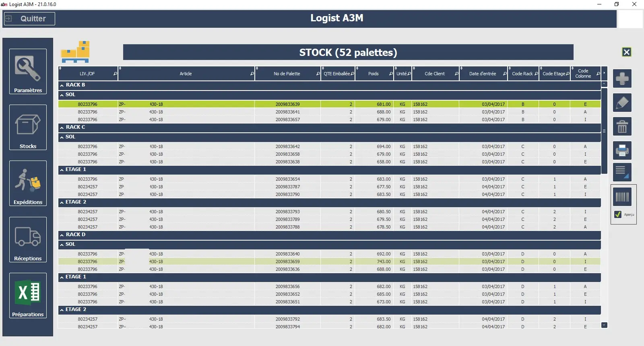Search in Code Colonne column
The image size is (644, 346).
pos(598,74)
